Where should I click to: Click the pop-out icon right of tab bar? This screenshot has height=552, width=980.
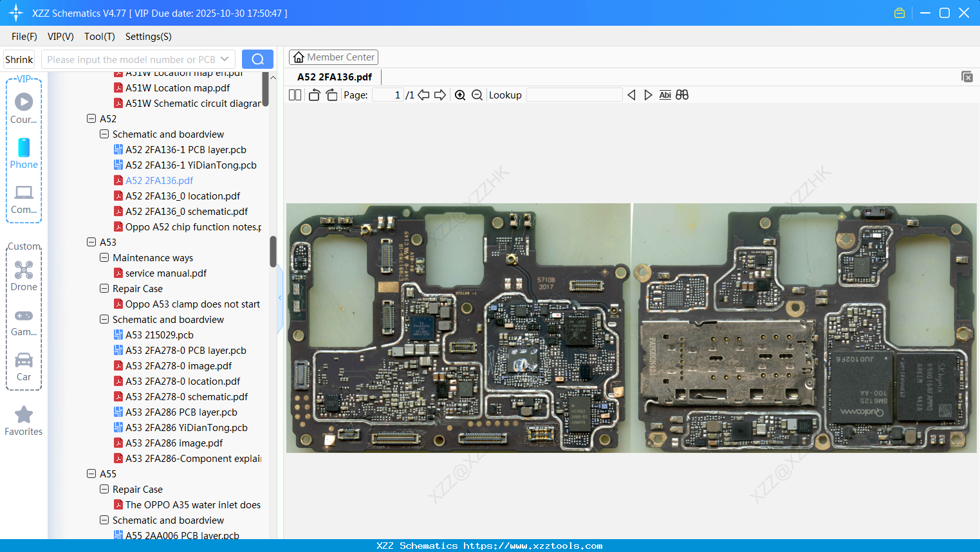[967, 77]
